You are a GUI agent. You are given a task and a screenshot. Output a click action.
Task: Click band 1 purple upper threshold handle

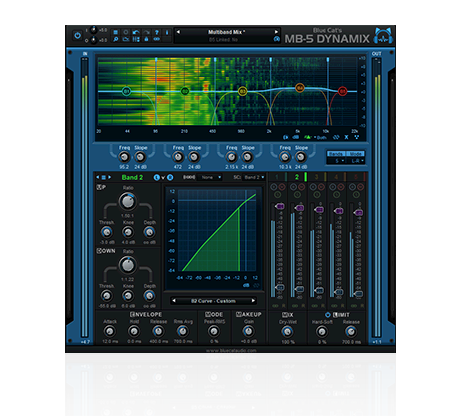click(280, 206)
